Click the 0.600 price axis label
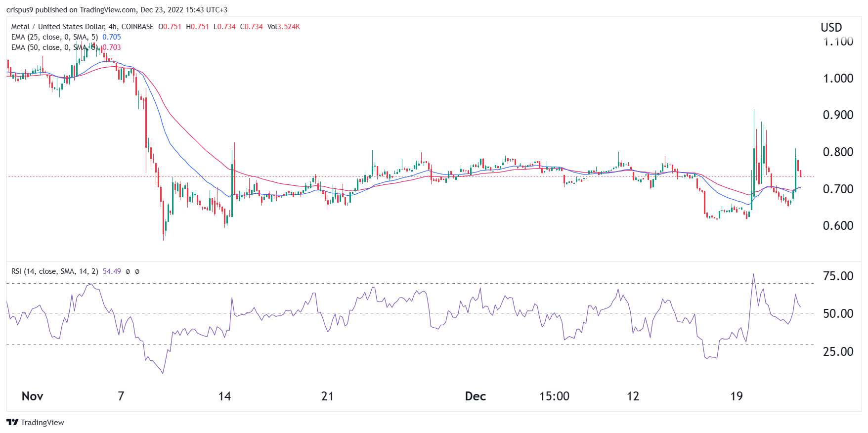This screenshot has width=868, height=433. coord(838,225)
